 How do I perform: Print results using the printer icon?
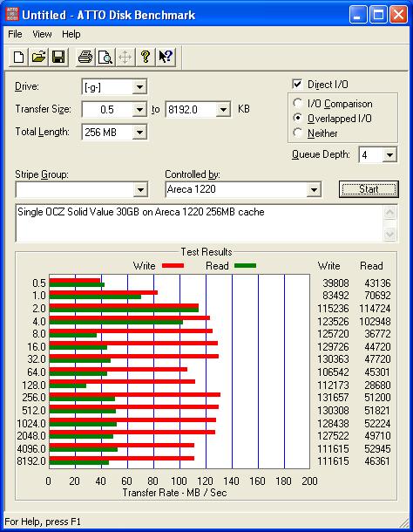[x=85, y=57]
